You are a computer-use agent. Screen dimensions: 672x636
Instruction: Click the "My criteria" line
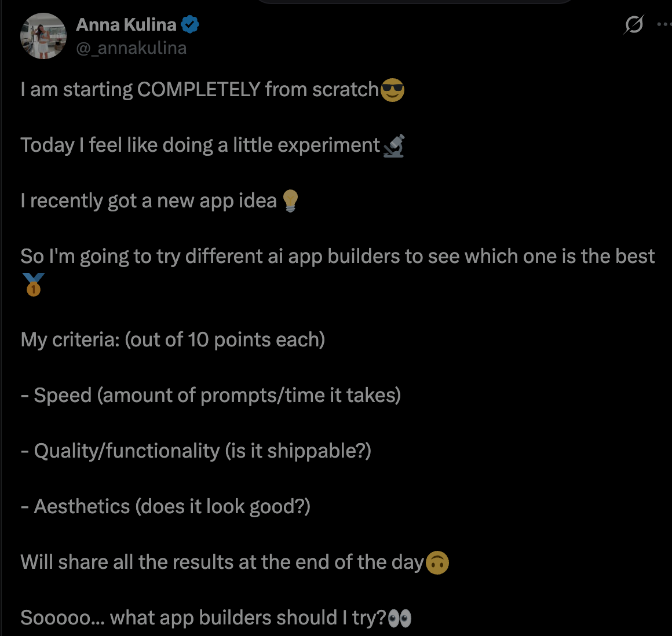click(x=173, y=340)
